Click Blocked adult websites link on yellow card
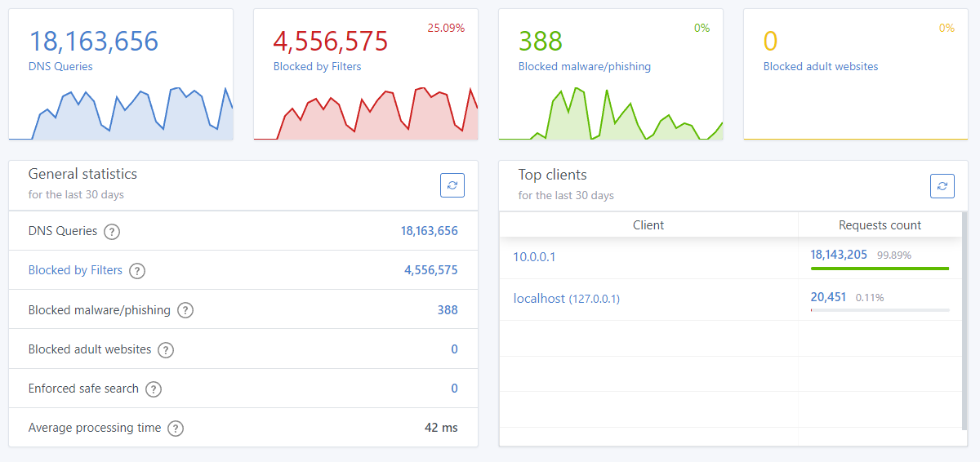Screen dimensions: 980x462 821,67
